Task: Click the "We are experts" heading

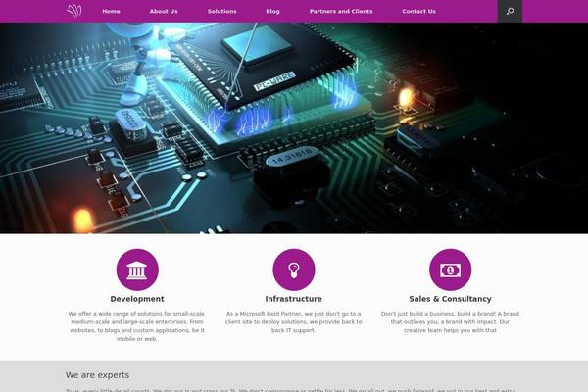Action: pyautogui.click(x=97, y=375)
